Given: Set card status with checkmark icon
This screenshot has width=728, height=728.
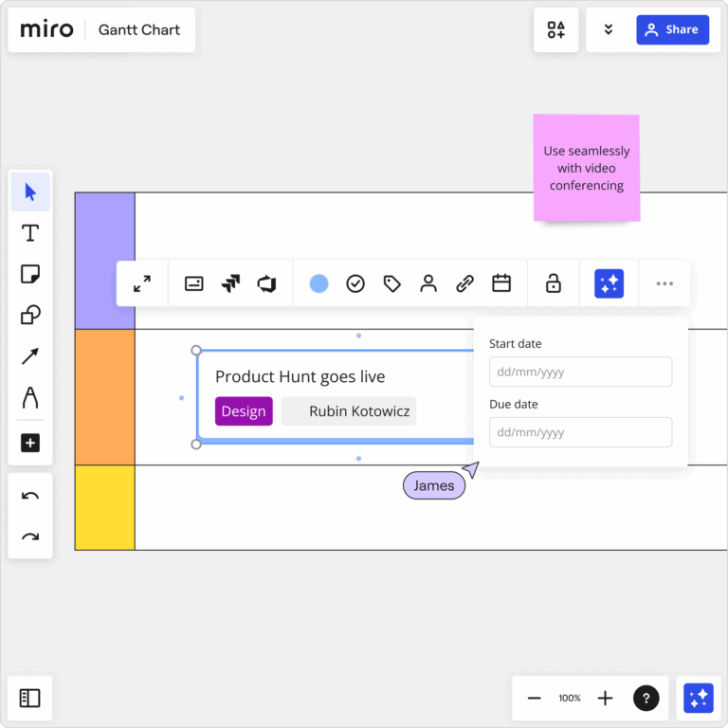Looking at the screenshot, I should [x=355, y=283].
